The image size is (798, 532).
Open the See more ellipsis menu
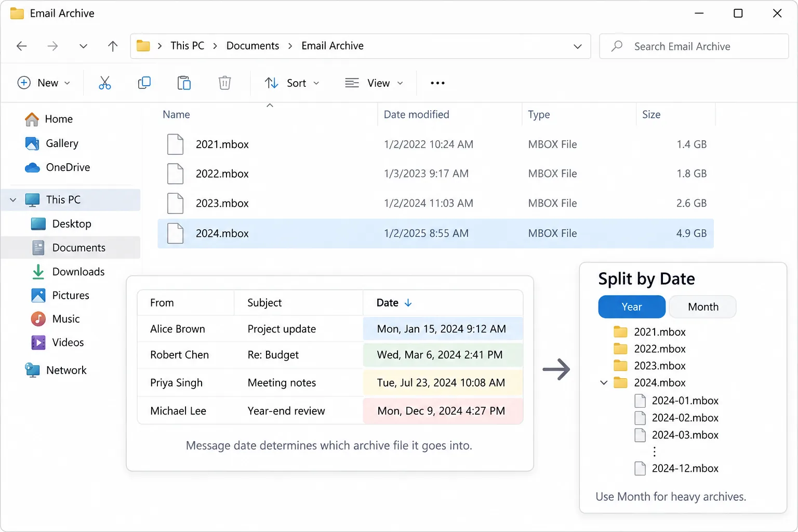coord(437,83)
